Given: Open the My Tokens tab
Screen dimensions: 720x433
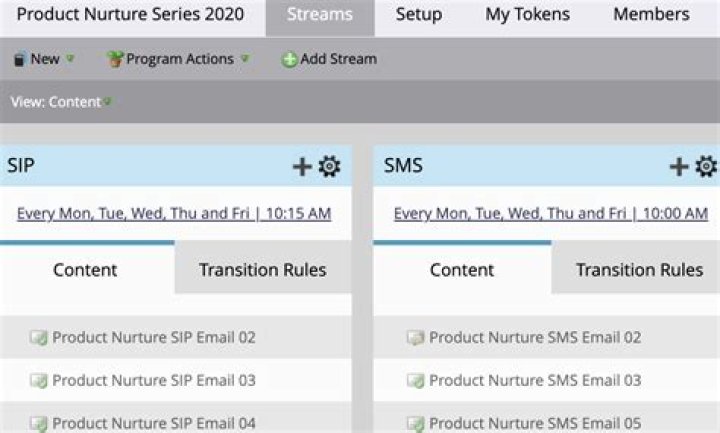Looking at the screenshot, I should (528, 15).
